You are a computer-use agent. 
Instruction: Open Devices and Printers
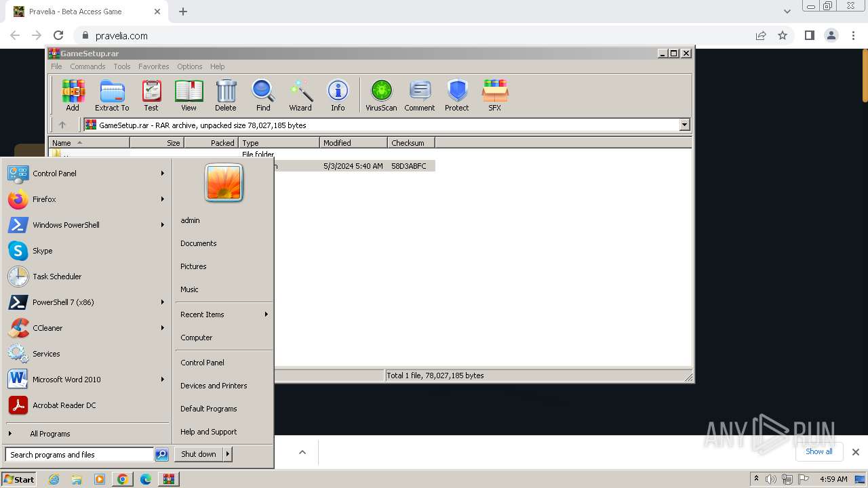coord(214,386)
